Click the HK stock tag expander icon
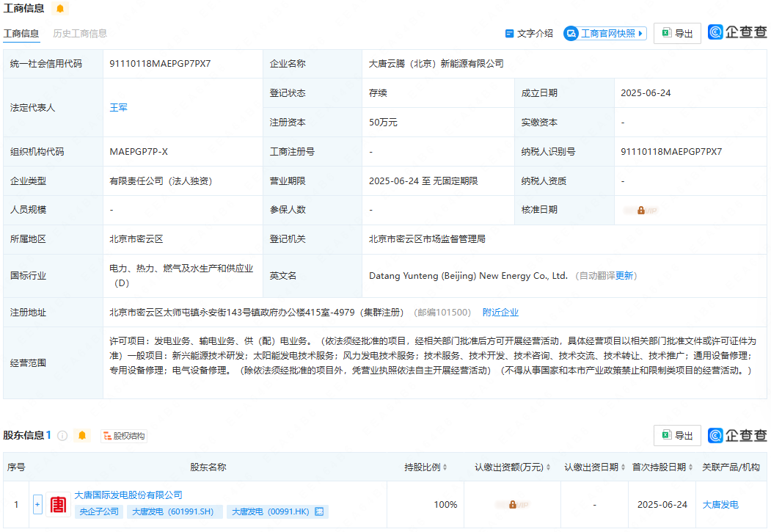Viewport: 771px width, 532px height. click(319, 511)
